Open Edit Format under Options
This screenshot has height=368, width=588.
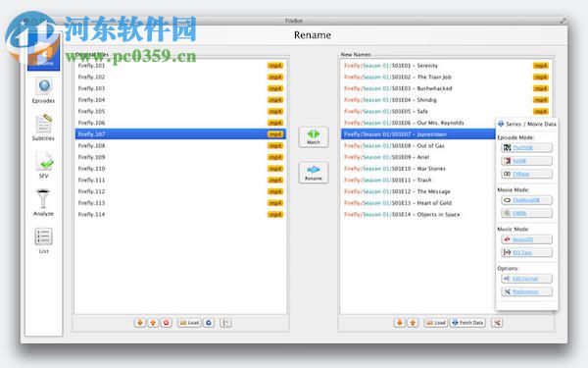[x=526, y=279]
